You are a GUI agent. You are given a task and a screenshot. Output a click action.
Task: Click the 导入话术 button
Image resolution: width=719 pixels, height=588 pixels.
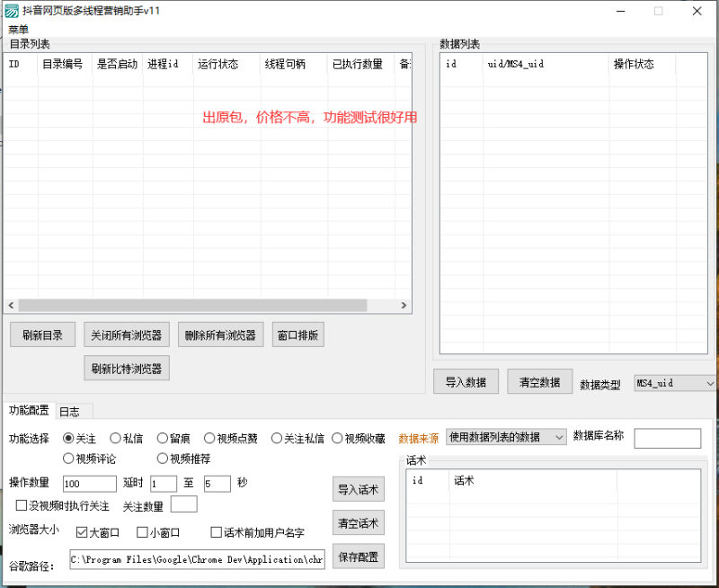click(359, 489)
